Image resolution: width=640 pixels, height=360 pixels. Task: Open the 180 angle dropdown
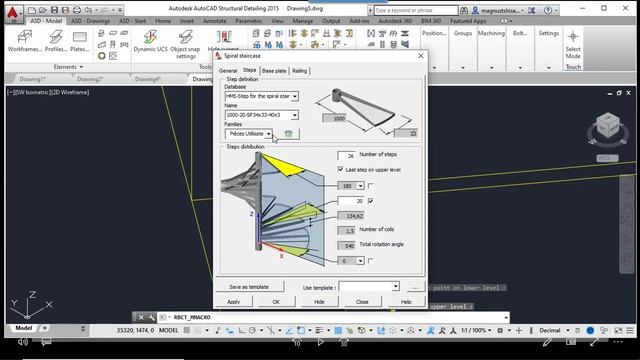(x=360, y=186)
